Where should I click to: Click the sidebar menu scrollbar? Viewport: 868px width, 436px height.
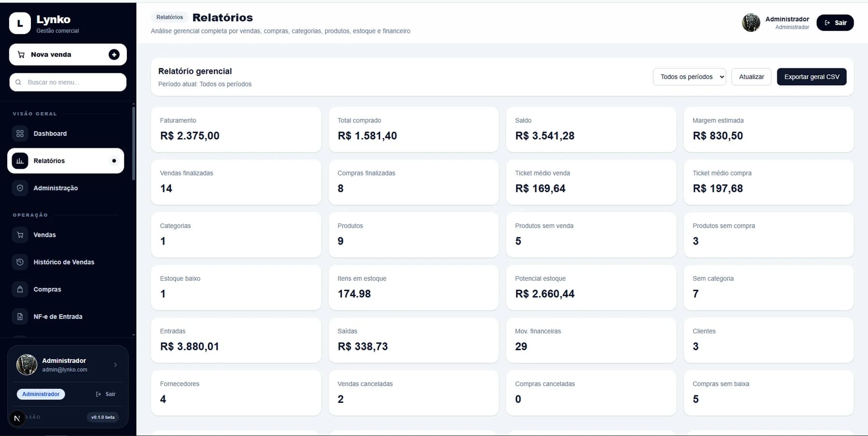click(134, 144)
